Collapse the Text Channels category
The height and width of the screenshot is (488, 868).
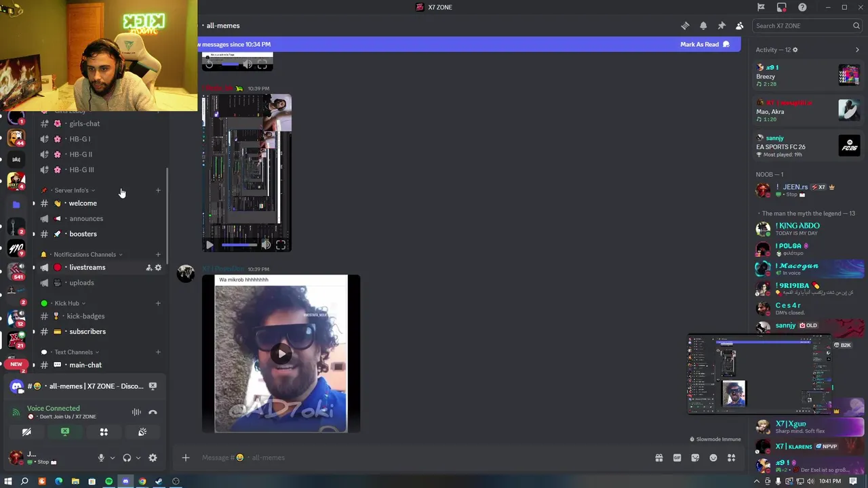73,352
